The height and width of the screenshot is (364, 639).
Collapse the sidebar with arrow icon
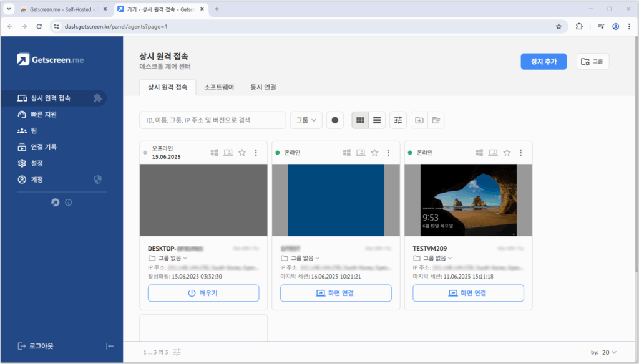pos(110,346)
